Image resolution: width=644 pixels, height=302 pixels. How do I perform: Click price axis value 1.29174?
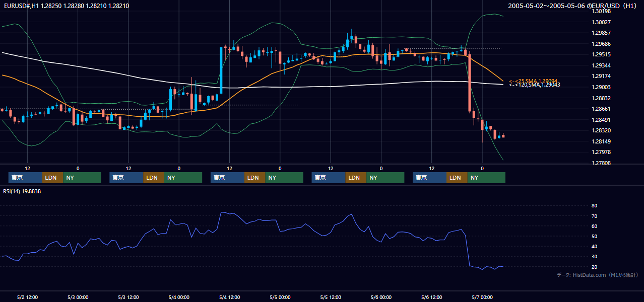point(601,77)
